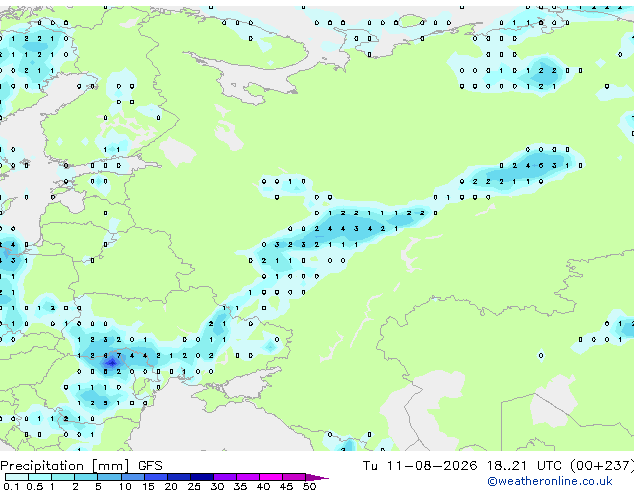Click the 35 to 40 mm legend swatch

pyautogui.click(x=248, y=477)
